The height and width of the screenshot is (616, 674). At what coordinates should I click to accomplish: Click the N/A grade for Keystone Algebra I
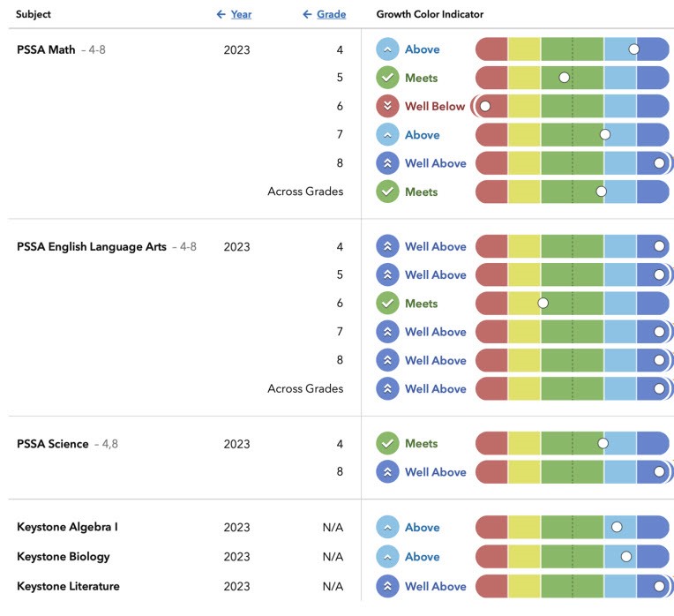(333, 528)
